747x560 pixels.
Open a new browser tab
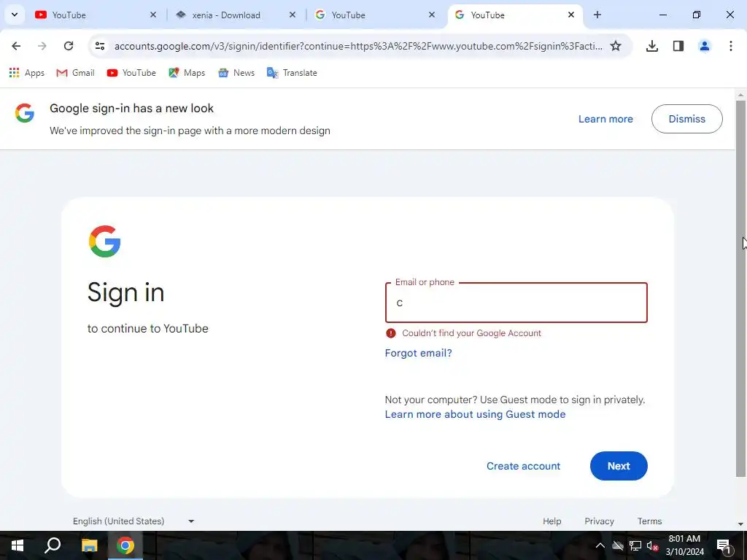coord(597,15)
